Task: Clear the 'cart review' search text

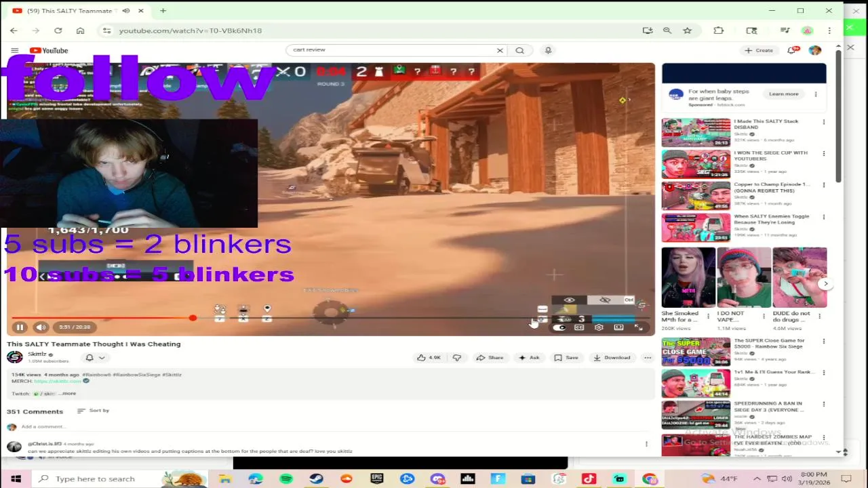Action: 500,50
